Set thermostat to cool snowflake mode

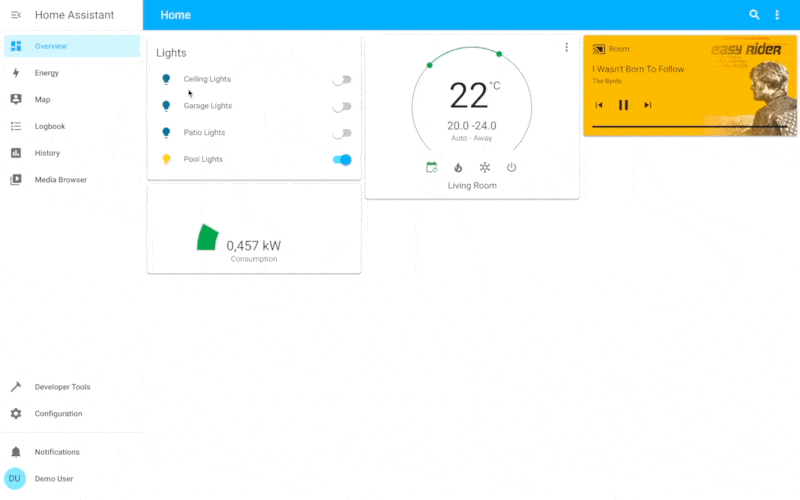tap(485, 167)
